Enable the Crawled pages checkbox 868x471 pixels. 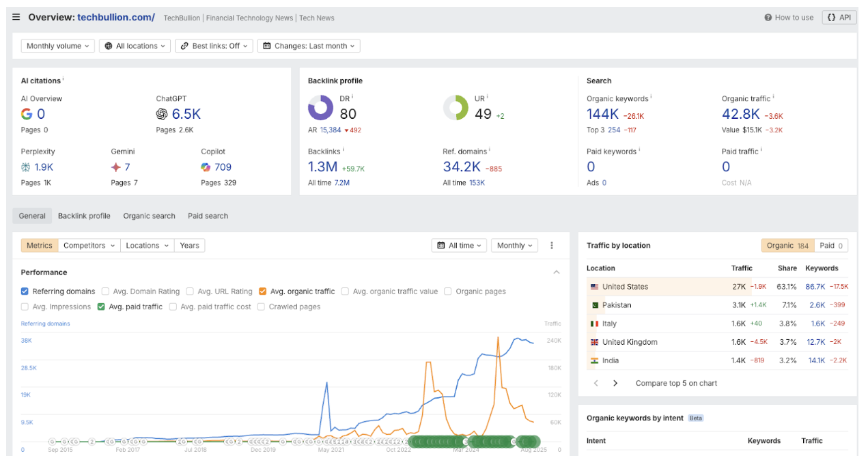262,307
